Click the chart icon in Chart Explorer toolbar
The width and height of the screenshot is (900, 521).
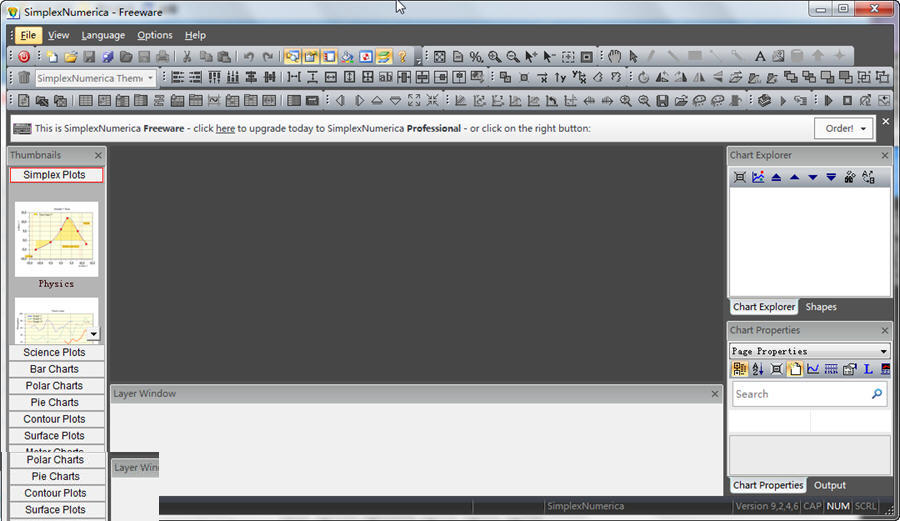[x=758, y=177]
